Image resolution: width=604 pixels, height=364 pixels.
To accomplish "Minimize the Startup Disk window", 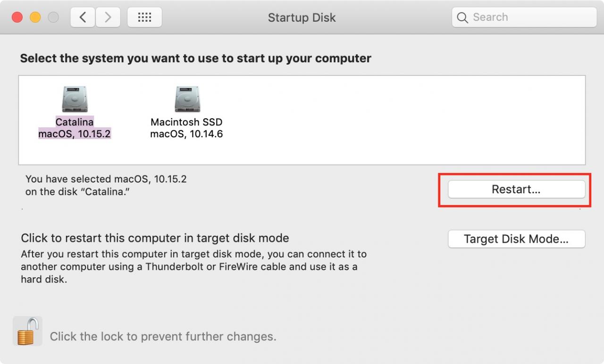I will point(35,17).
